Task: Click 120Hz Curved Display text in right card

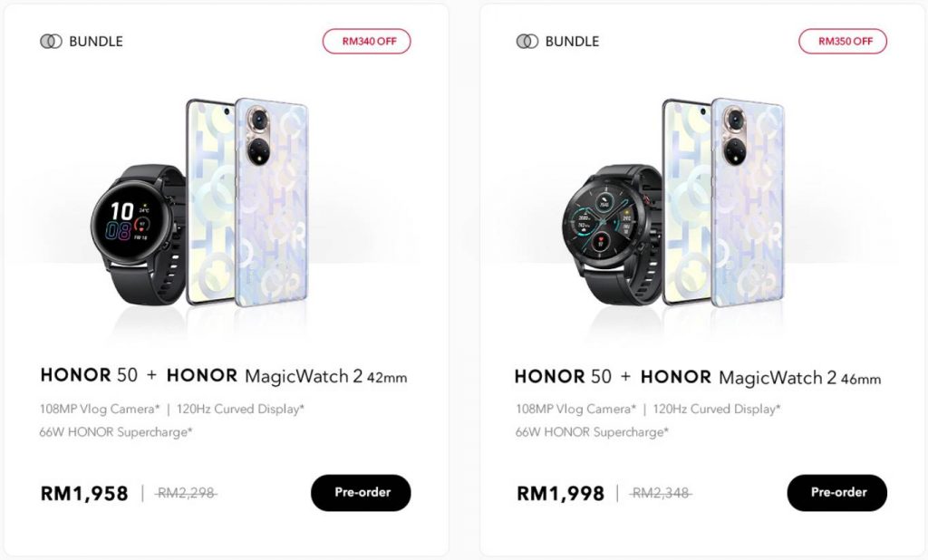Action: point(717,409)
